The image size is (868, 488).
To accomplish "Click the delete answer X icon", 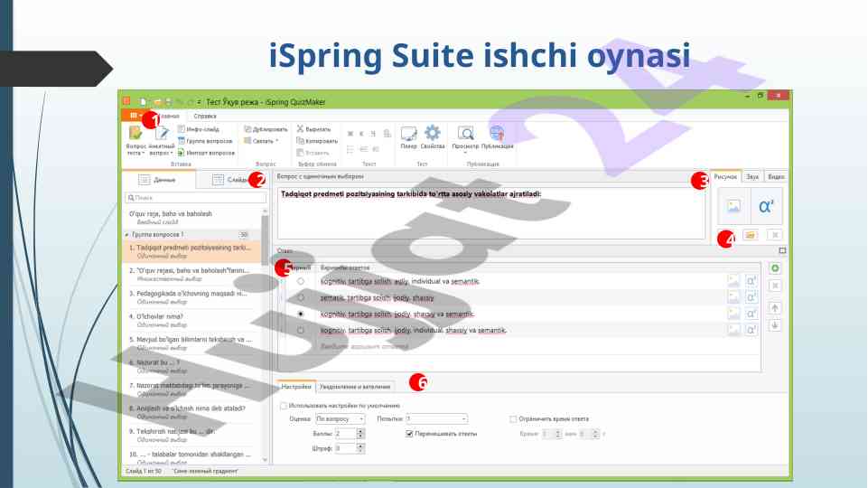I will [x=775, y=286].
